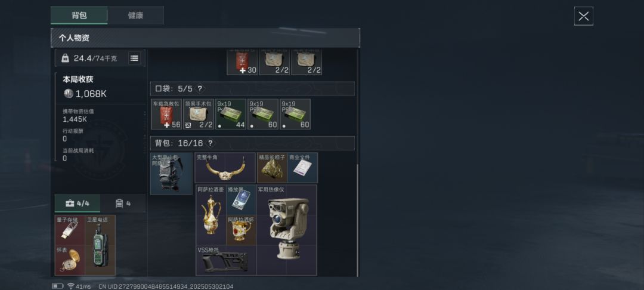Screen dimensions: 644x290
Task: Select the green satellite phone
Action: [x=100, y=245]
